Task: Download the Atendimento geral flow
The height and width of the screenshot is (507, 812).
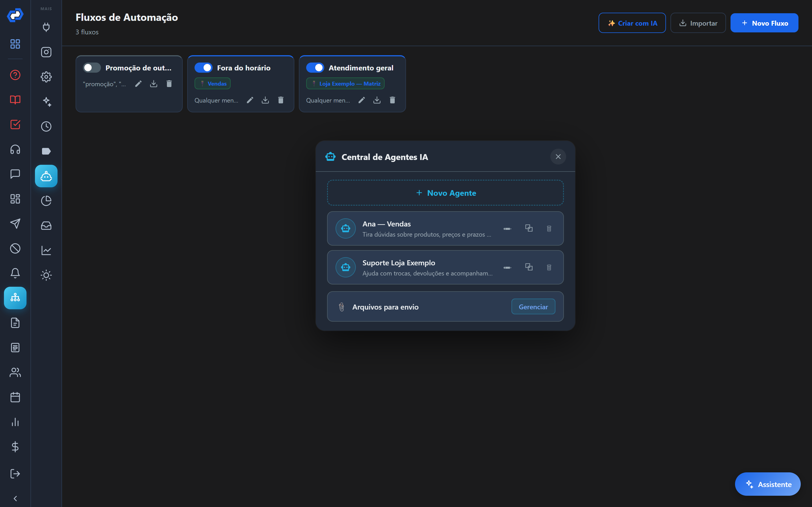Action: (x=377, y=100)
